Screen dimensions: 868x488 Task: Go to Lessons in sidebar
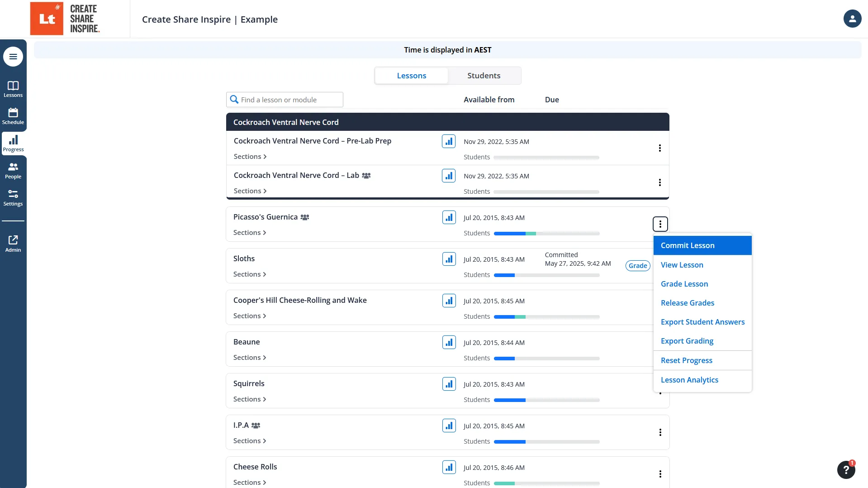click(x=13, y=89)
